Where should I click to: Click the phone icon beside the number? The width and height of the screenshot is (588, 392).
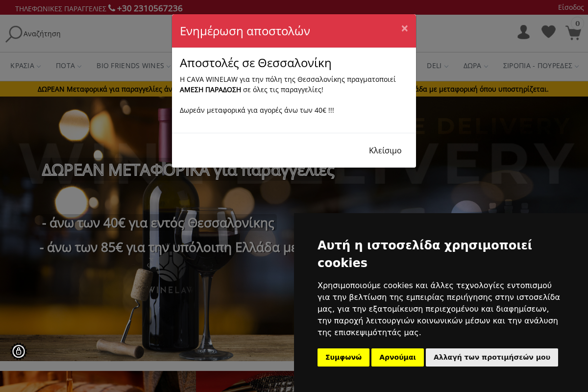coord(112,8)
